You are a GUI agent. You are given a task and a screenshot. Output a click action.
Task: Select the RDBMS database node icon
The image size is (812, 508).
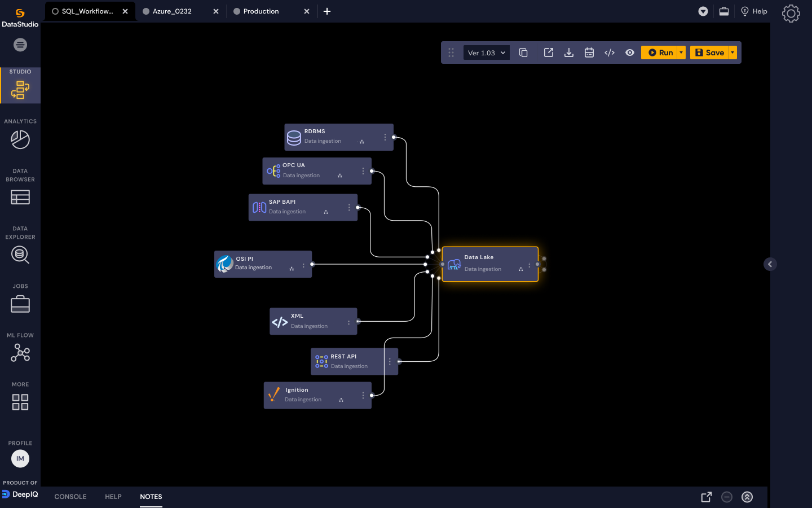pyautogui.click(x=294, y=138)
